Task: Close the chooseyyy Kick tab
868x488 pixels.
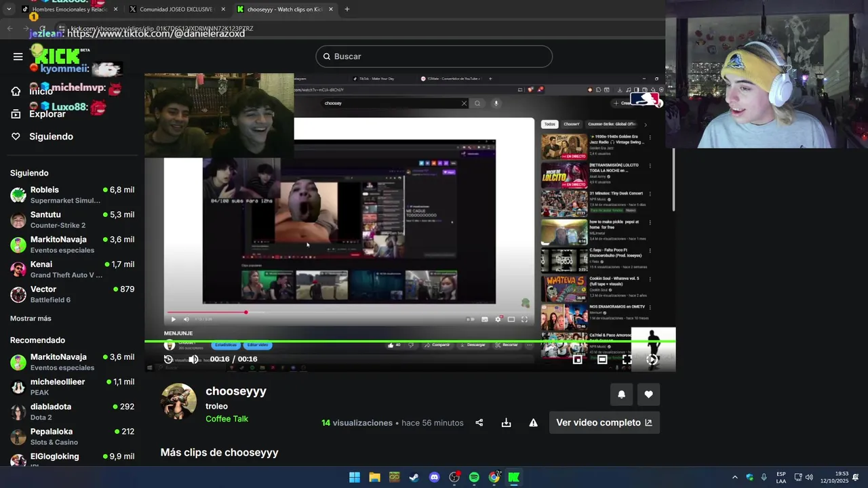Action: (x=330, y=9)
